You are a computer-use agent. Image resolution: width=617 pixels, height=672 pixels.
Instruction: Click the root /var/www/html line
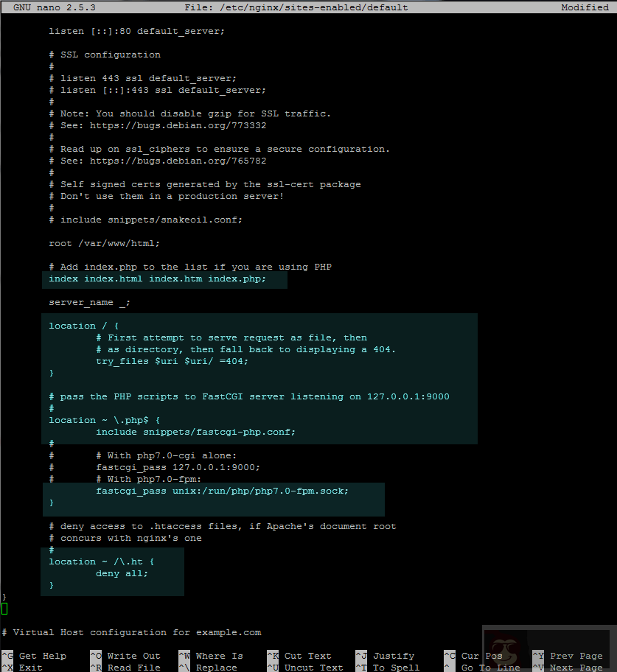click(104, 243)
